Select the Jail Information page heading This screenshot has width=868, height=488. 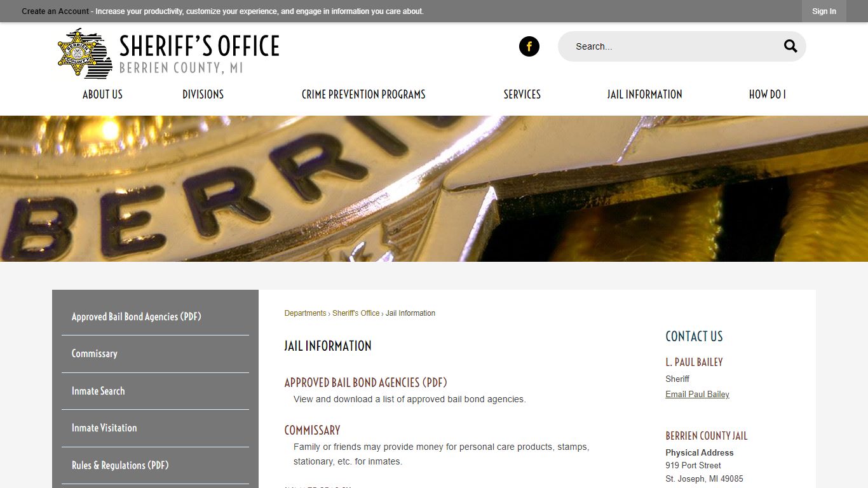tap(328, 346)
